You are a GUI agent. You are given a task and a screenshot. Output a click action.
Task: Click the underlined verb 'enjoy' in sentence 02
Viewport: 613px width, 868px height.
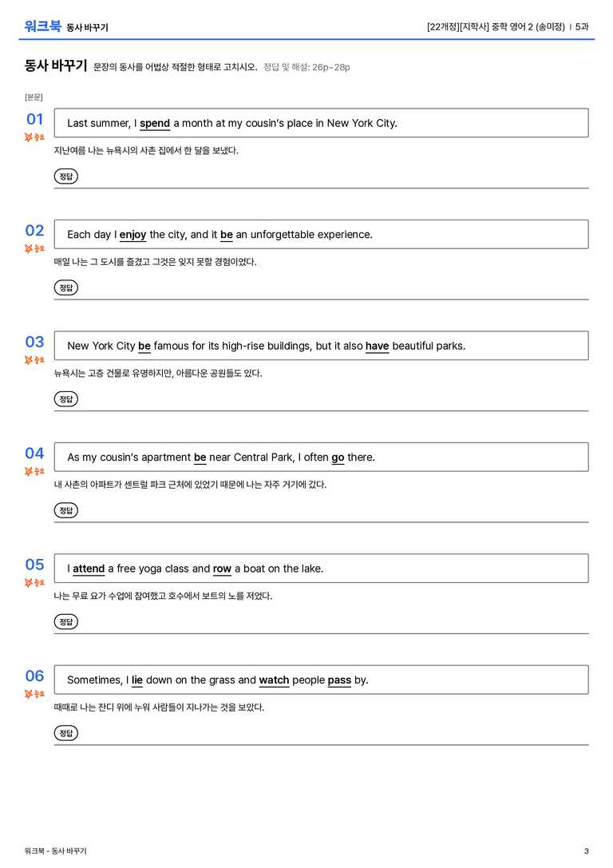tap(132, 235)
